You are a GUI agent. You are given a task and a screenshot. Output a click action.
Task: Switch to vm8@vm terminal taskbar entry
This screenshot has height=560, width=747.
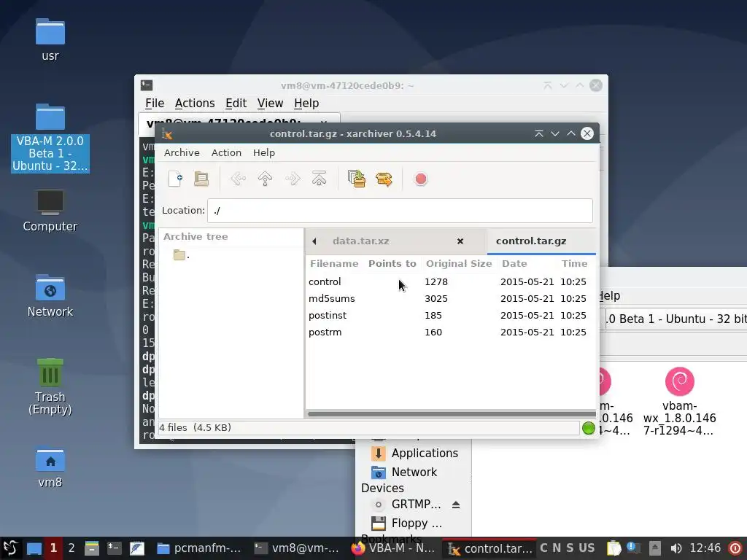coord(296,548)
